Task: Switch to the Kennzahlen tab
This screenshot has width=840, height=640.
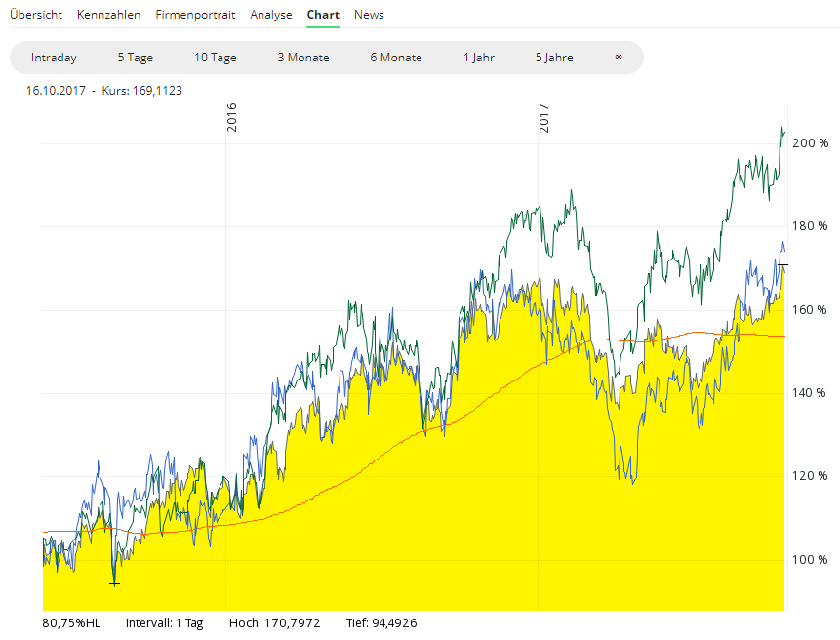Action: pos(108,15)
